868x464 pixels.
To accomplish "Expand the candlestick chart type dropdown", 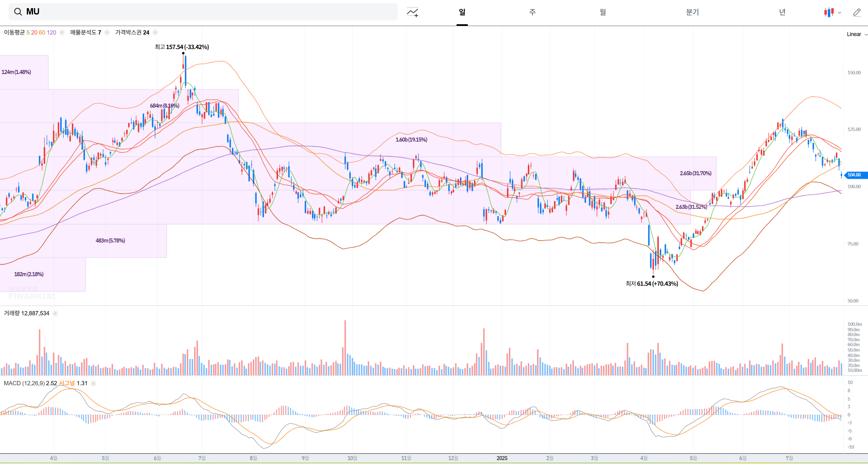I will pyautogui.click(x=840, y=13).
